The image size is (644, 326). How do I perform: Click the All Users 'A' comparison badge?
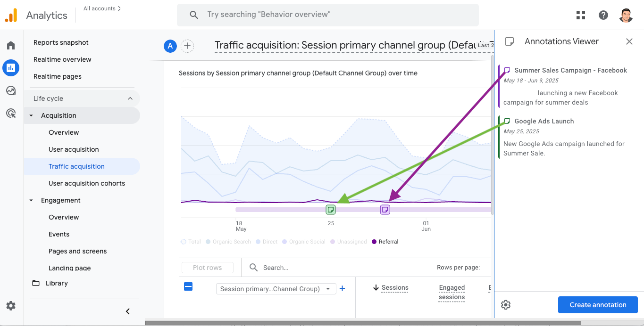point(170,46)
